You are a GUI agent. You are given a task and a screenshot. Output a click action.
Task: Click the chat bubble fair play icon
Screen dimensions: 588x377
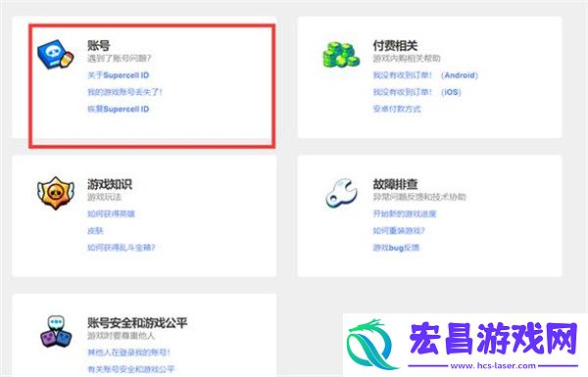[x=56, y=331]
